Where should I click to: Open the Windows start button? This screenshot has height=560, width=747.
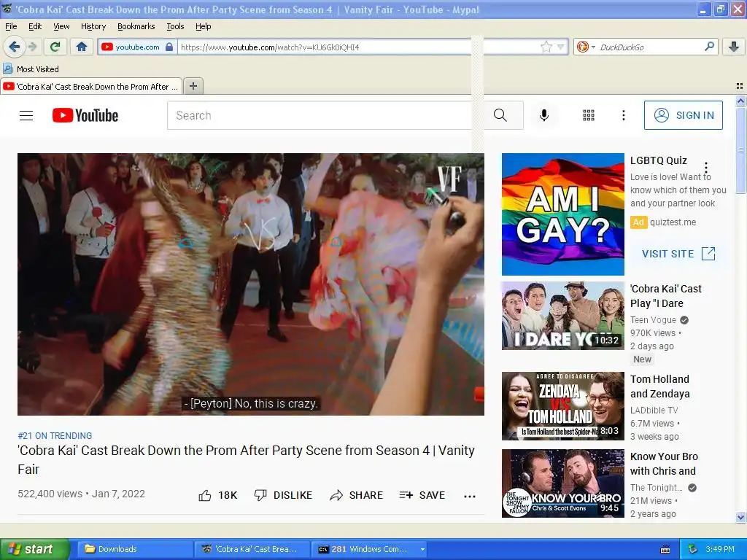point(34,549)
